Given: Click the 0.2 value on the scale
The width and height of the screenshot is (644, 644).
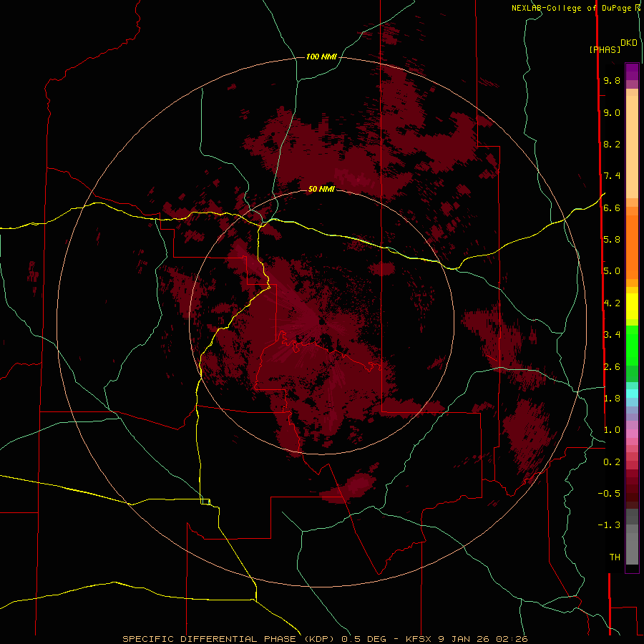Looking at the screenshot, I should (612, 462).
